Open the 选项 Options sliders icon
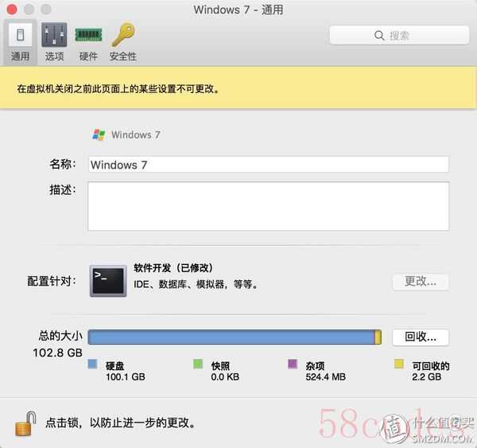477x448 pixels. click(54, 35)
